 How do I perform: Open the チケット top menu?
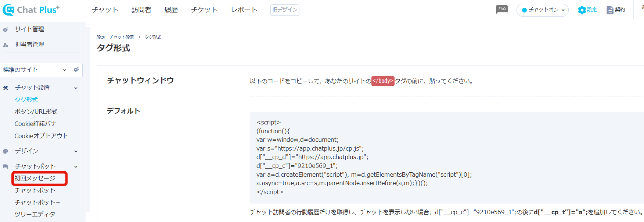point(204,10)
